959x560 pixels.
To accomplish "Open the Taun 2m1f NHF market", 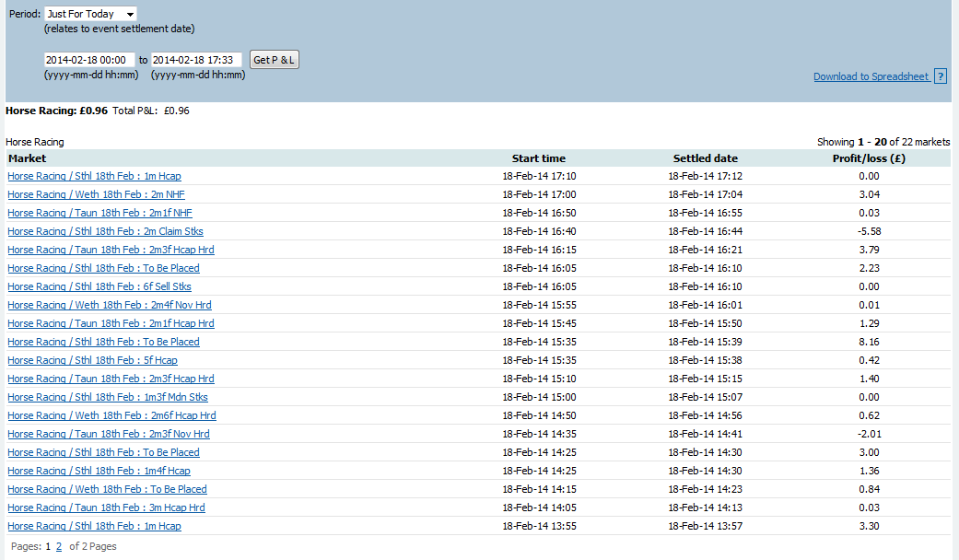I will [x=99, y=213].
